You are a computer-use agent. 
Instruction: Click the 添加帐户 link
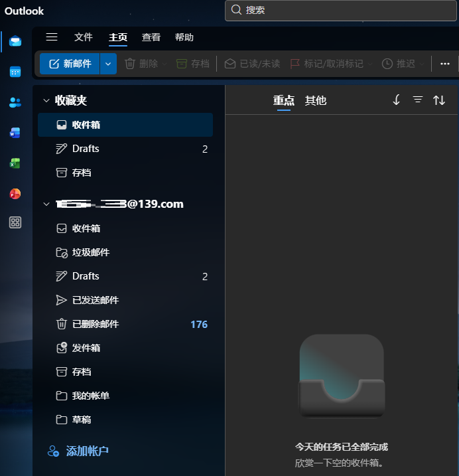pyautogui.click(x=78, y=451)
